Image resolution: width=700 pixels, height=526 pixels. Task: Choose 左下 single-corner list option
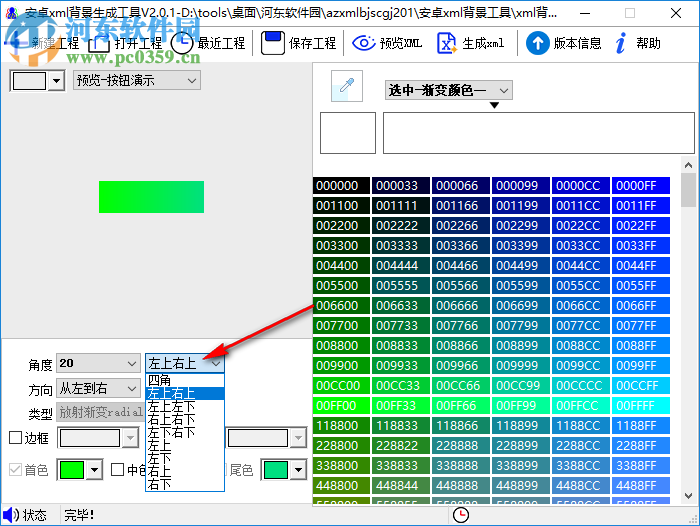(185, 458)
